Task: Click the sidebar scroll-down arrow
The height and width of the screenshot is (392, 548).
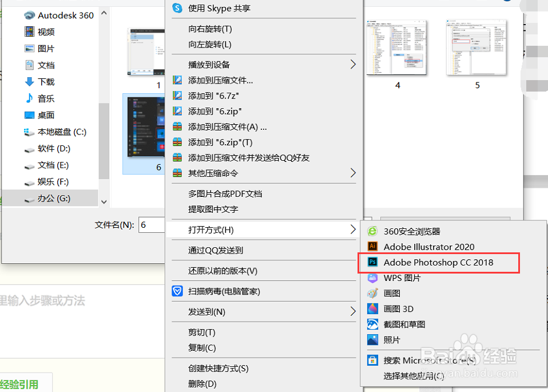Action: tap(104, 202)
